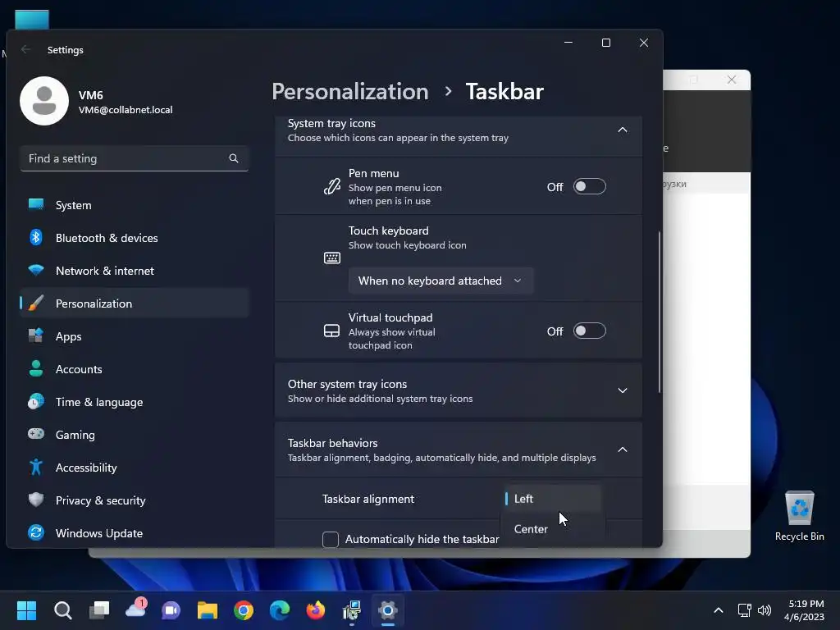
Task: Toggle the Virtual touchpad switch
Action: point(589,331)
